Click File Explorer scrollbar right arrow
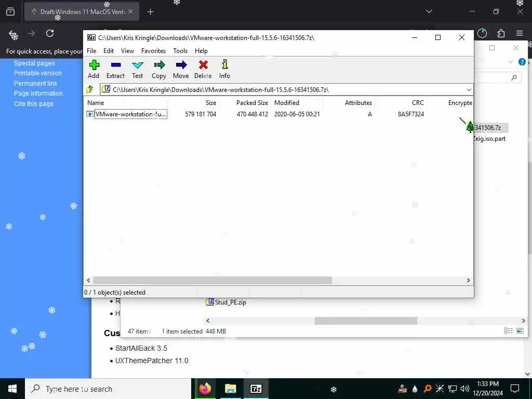 pos(523,321)
